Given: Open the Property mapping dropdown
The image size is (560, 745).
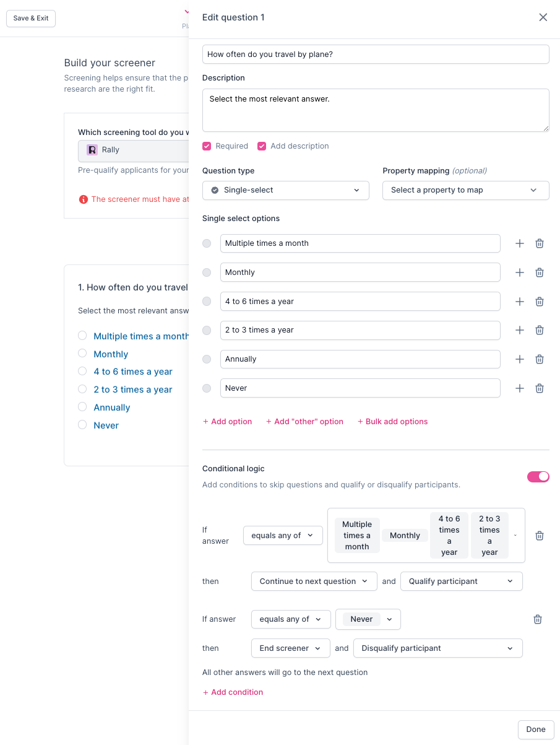Looking at the screenshot, I should 465,190.
